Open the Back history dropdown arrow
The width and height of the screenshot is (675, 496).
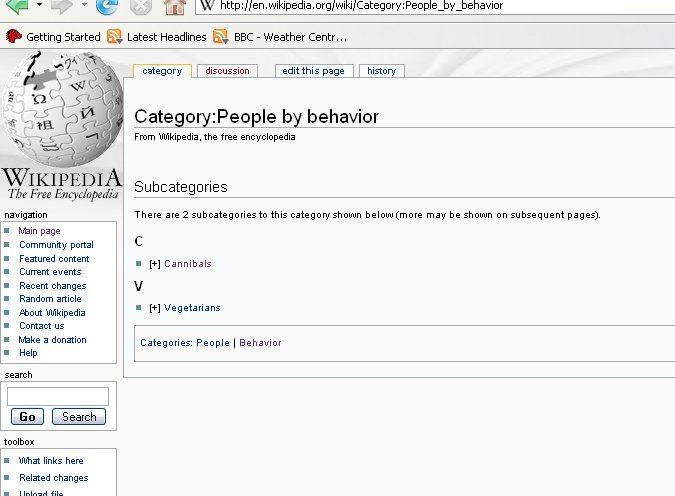coord(40,5)
